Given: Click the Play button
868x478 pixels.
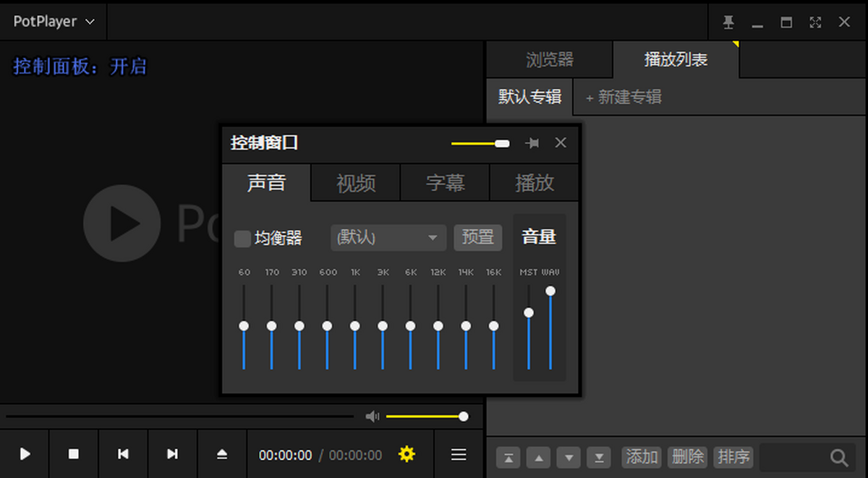Looking at the screenshot, I should [25, 454].
